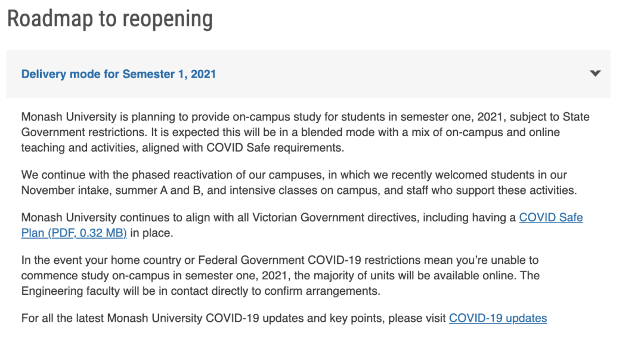Click the words 'November intake, summer A and B'
The width and height of the screenshot is (644, 342).
[x=112, y=190]
